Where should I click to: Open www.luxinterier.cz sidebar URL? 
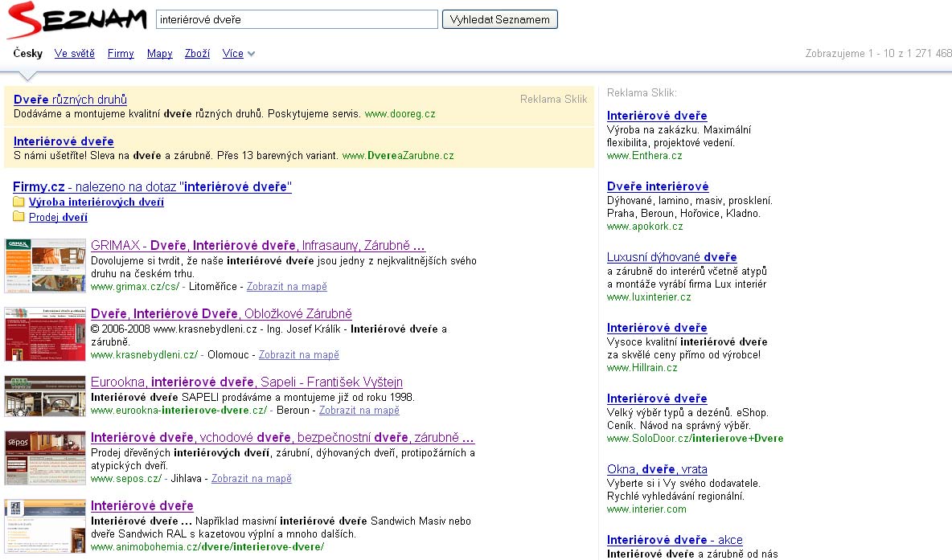click(649, 297)
